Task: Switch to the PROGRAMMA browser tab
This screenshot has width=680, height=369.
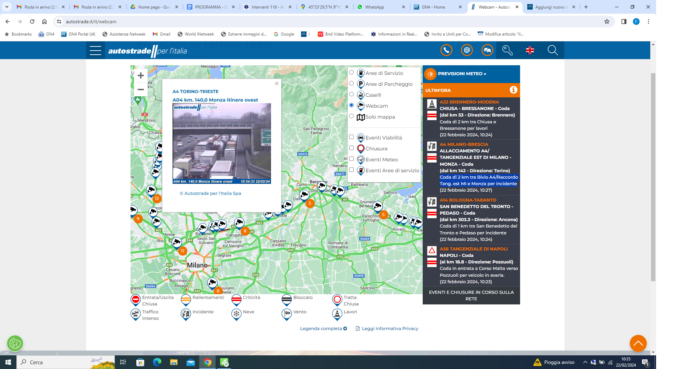Action: click(x=210, y=7)
